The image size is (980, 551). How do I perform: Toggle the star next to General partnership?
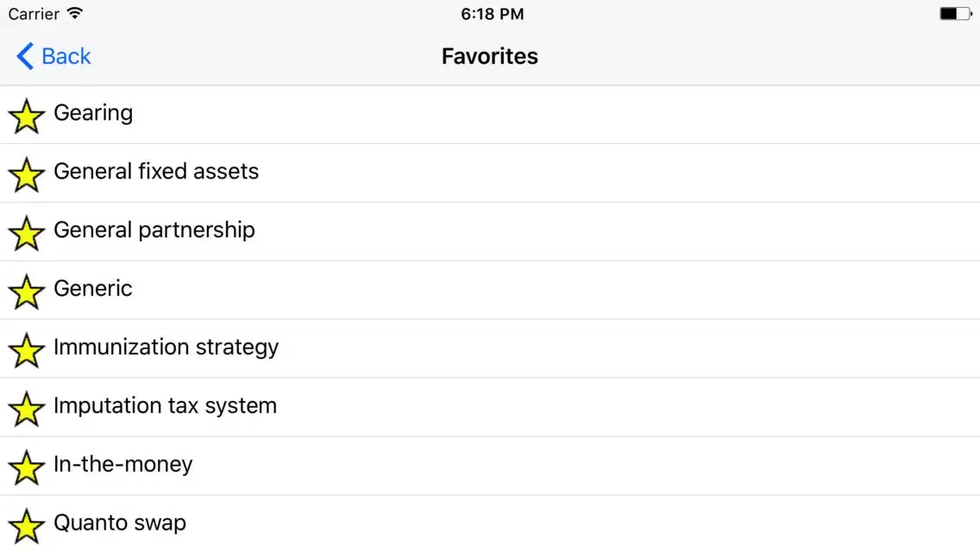(x=26, y=233)
